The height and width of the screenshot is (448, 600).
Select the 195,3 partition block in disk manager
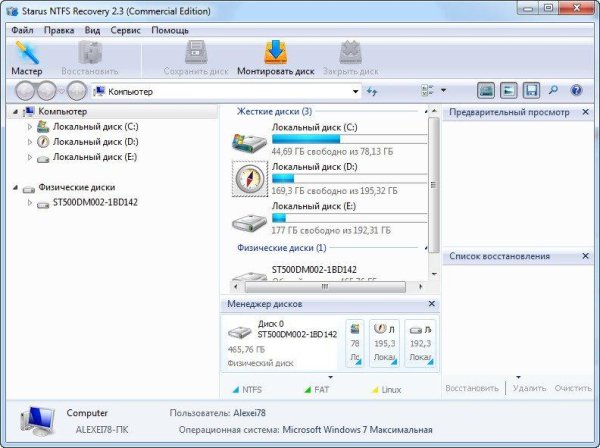tap(385, 344)
